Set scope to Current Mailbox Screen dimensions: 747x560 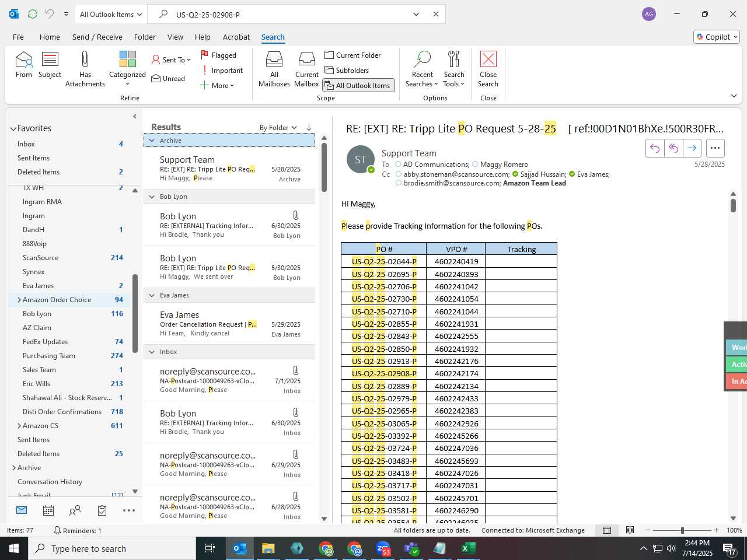pyautogui.click(x=307, y=69)
